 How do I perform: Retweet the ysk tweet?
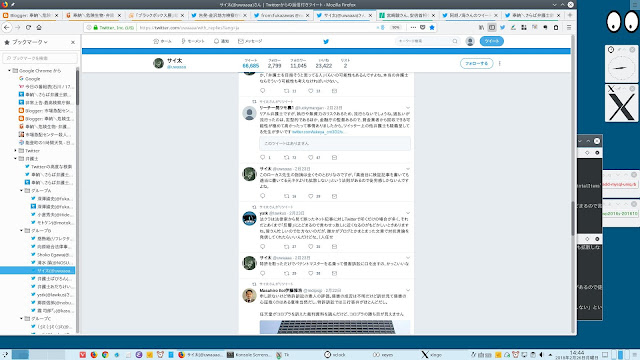pyautogui.click(x=287, y=247)
